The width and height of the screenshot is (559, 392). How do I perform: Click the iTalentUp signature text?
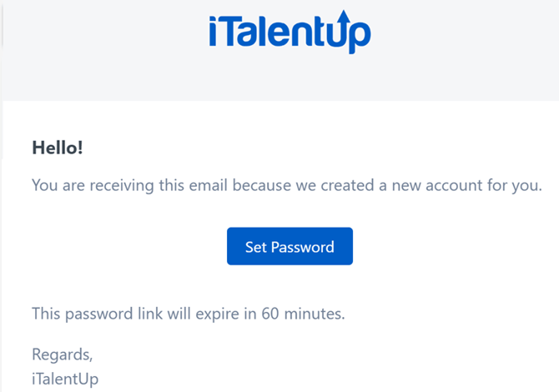point(65,379)
